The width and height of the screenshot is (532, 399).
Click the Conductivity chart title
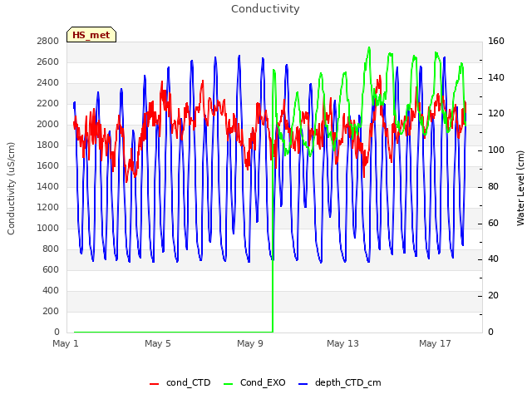tap(265, 9)
